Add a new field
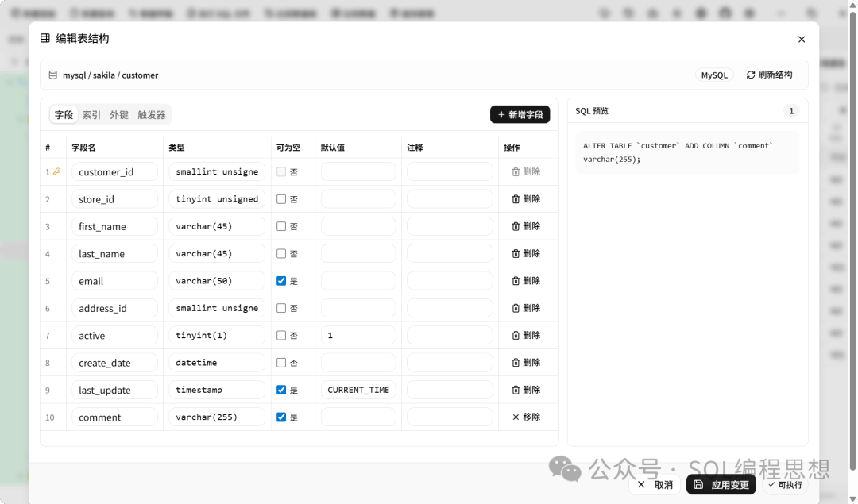Screen dimensions: 858x504 [520, 115]
